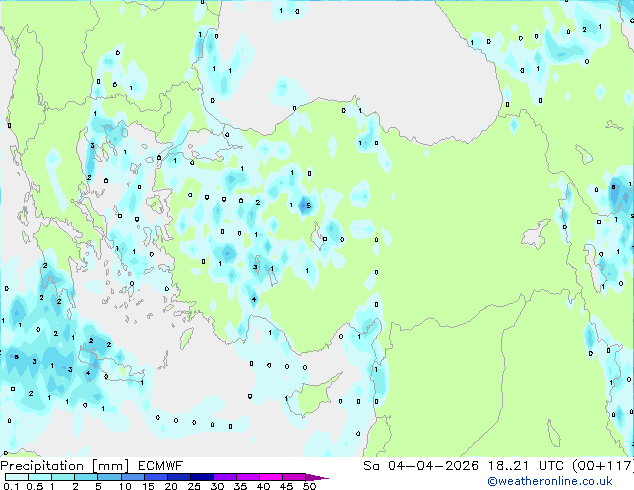Click the 'ECMWF' model label
The height and width of the screenshot is (490, 634).
161,466
